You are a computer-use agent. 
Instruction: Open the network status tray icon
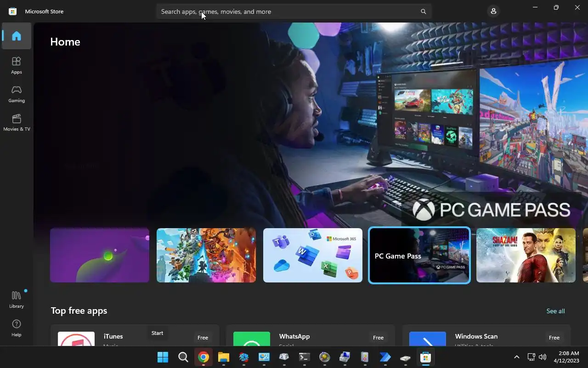[531, 357]
